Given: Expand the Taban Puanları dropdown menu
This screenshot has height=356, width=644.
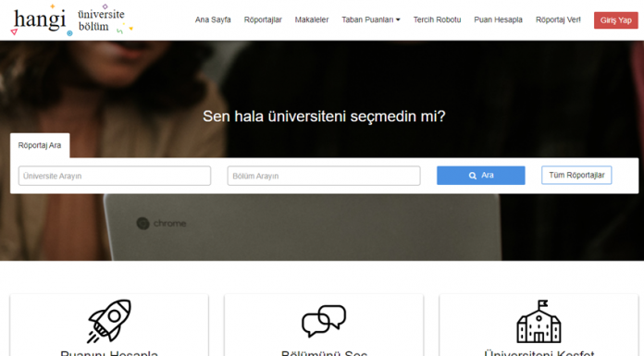Looking at the screenshot, I should click(371, 19).
